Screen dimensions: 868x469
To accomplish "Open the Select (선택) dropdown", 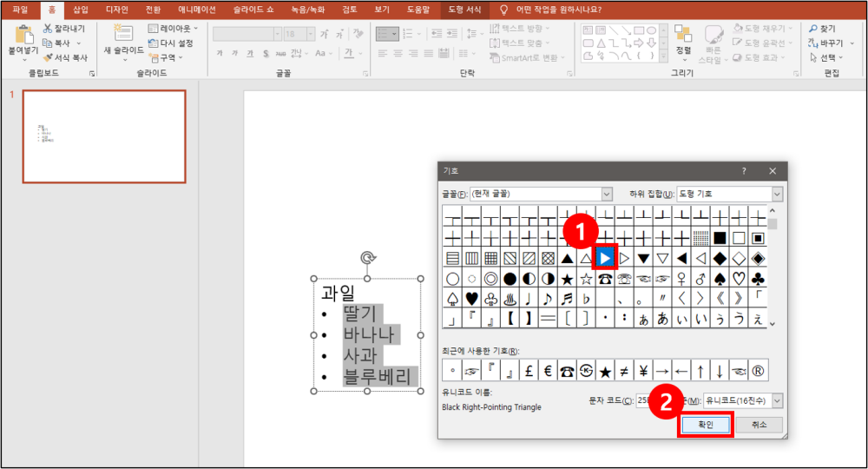I will [826, 57].
